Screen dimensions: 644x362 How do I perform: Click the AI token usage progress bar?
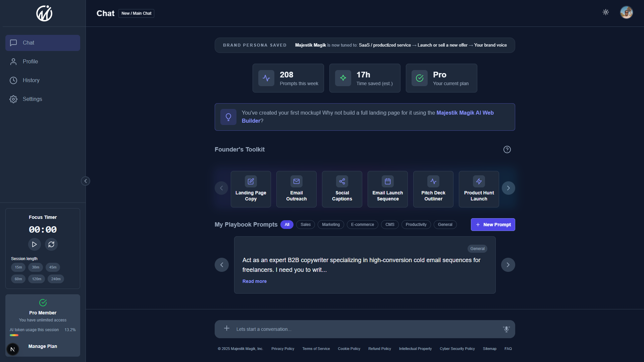coord(14,335)
